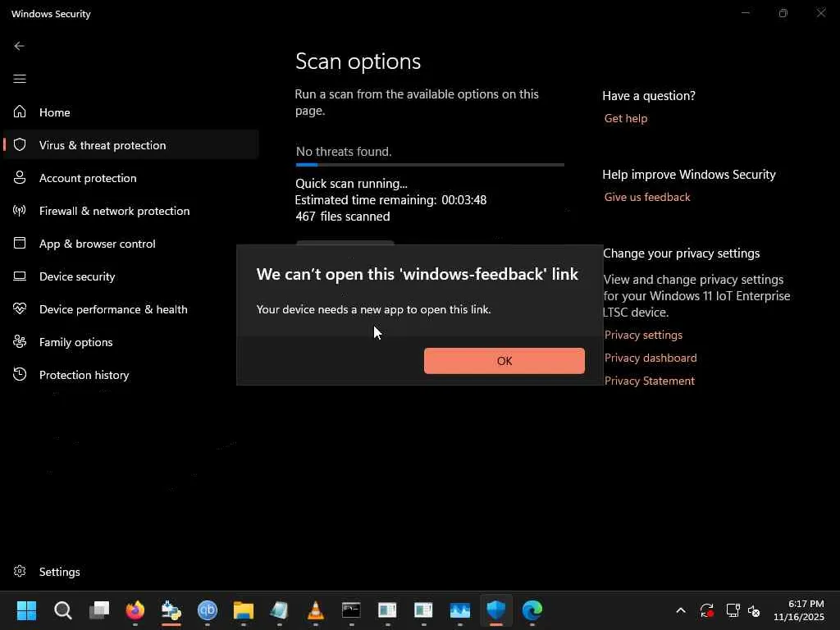Open taskbar Search magnifier
Image resolution: width=840 pixels, height=630 pixels.
point(62,609)
